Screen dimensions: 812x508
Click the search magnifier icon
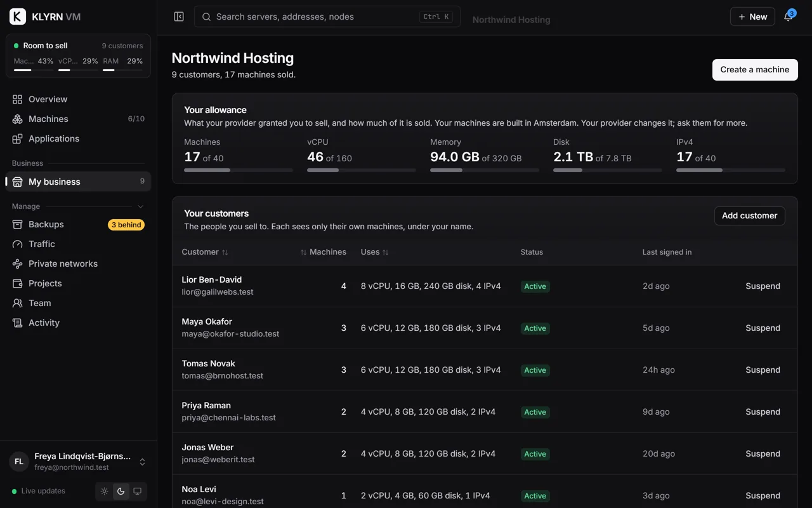coord(206,17)
